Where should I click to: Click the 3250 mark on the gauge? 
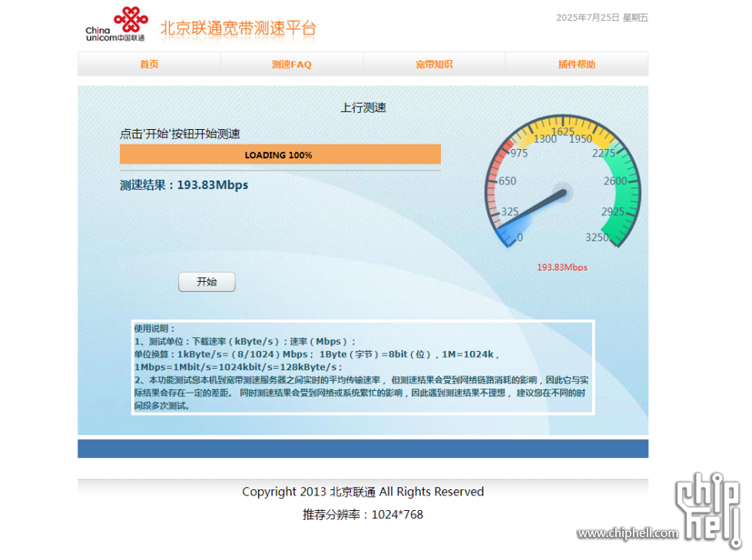pyautogui.click(x=597, y=237)
